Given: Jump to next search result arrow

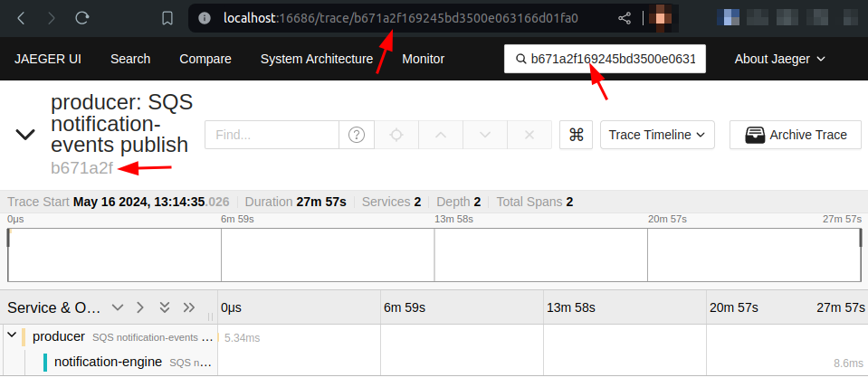Looking at the screenshot, I should pos(485,135).
